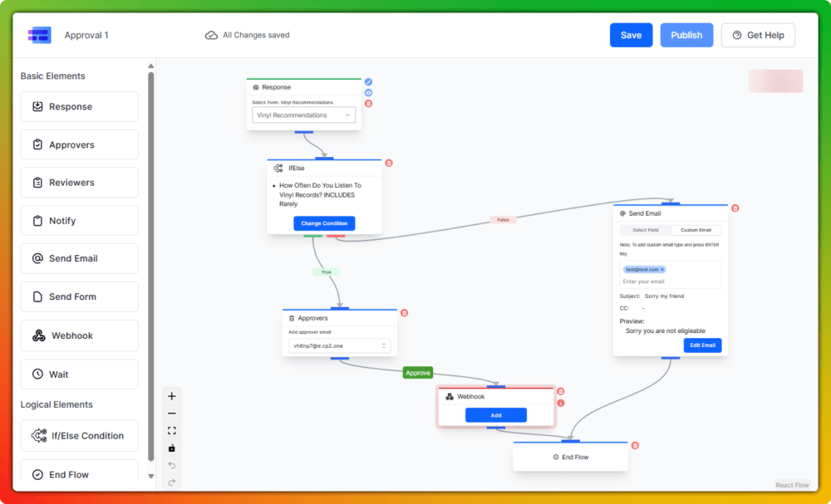Screen dimensions: 831x504
Task: Open the approver email dropdown
Action: click(339, 345)
